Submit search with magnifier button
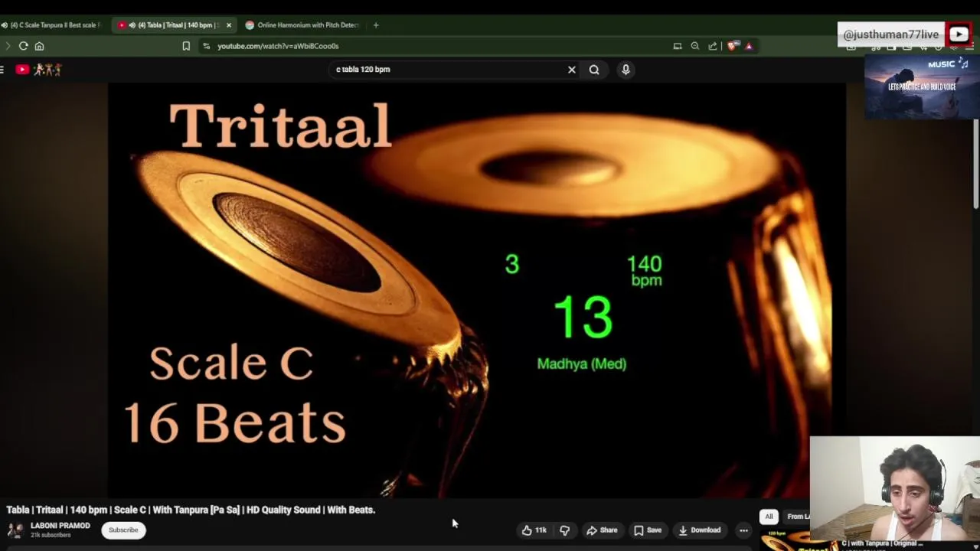Screen dimensions: 980x551 click(x=594, y=70)
